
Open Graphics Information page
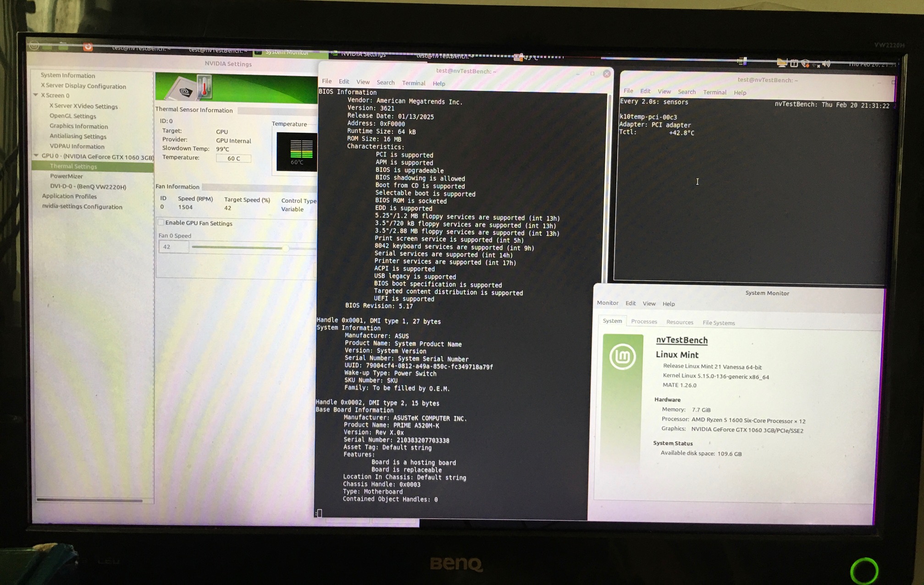pyautogui.click(x=78, y=126)
